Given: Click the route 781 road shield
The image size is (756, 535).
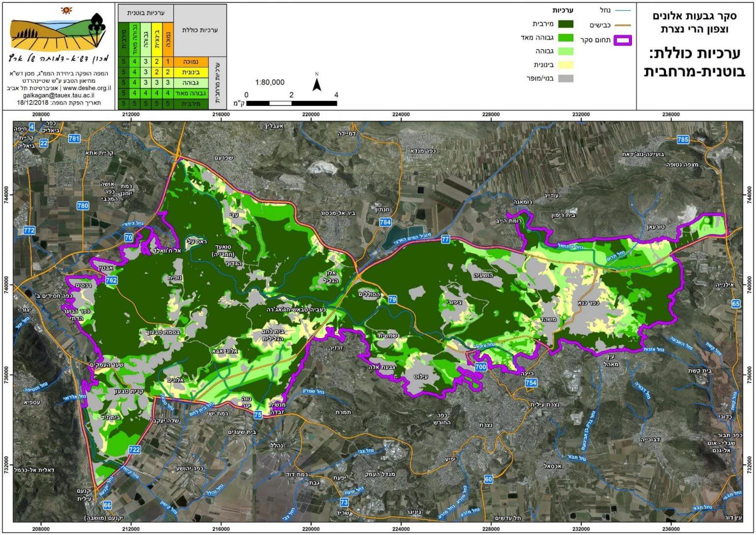Looking at the screenshot, I should (x=74, y=138).
